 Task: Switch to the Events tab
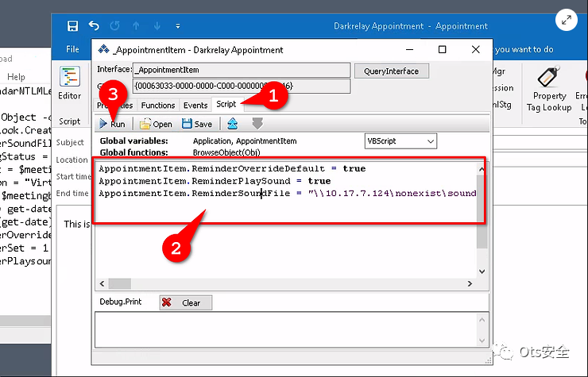[x=195, y=106]
